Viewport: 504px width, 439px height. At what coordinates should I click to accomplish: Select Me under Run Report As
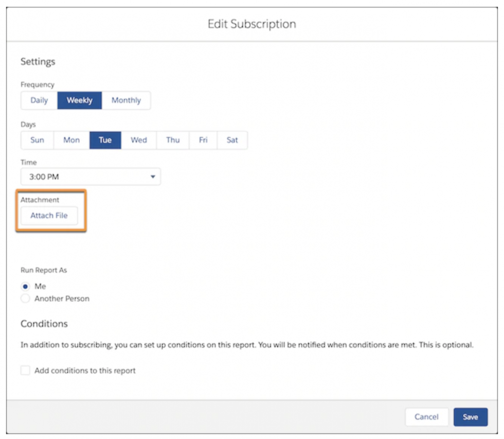25,286
